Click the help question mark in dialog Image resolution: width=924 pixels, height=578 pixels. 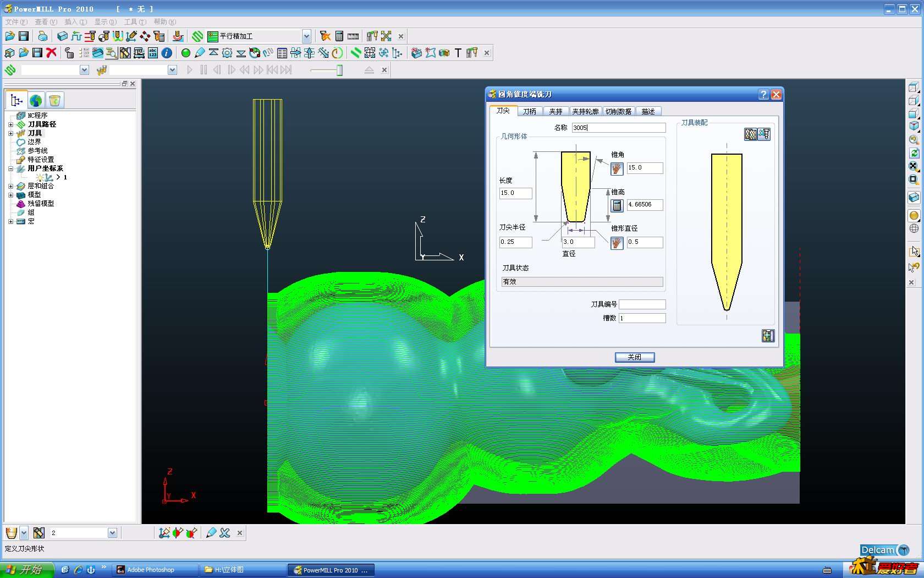pos(763,95)
